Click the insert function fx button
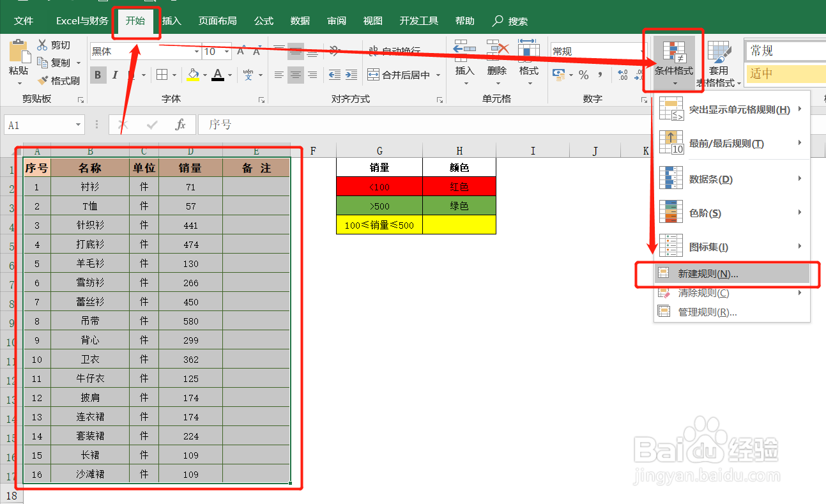 coord(181,125)
